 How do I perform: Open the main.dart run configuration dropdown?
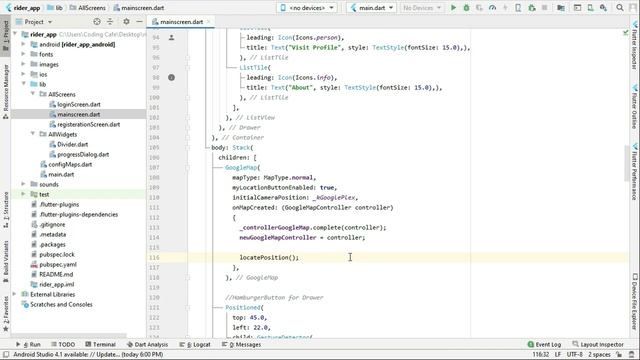(371, 8)
